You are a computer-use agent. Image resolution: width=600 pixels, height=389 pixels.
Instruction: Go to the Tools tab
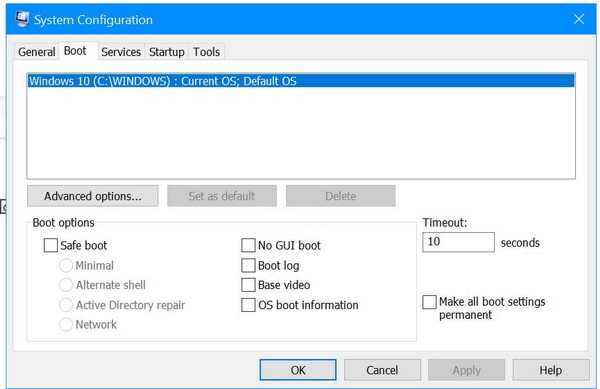coord(206,52)
